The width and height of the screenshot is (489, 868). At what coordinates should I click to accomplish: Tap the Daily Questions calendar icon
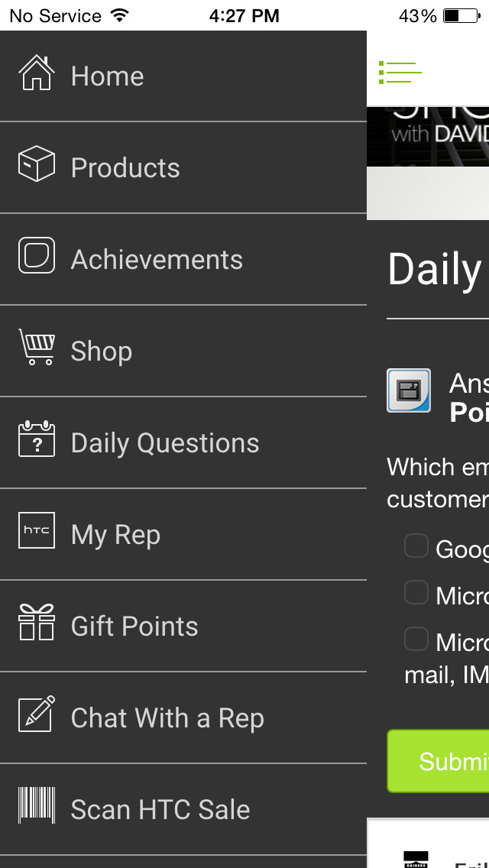[37, 439]
